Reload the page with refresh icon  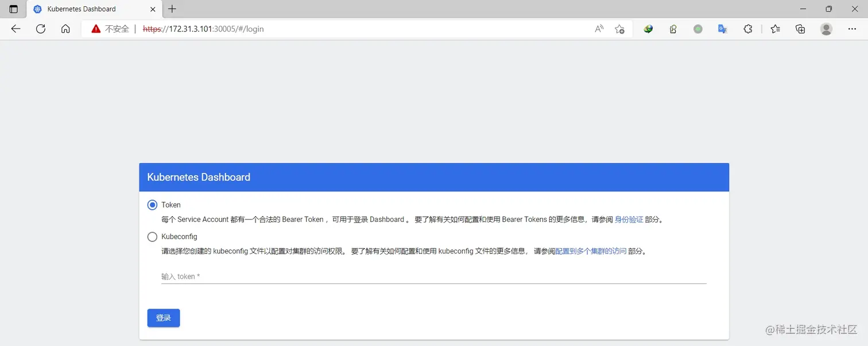41,29
